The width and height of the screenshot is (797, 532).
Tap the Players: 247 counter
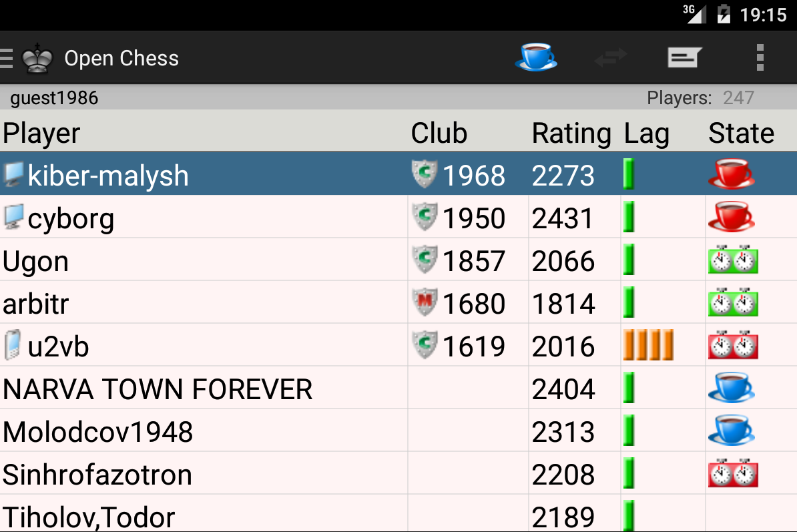700,97
